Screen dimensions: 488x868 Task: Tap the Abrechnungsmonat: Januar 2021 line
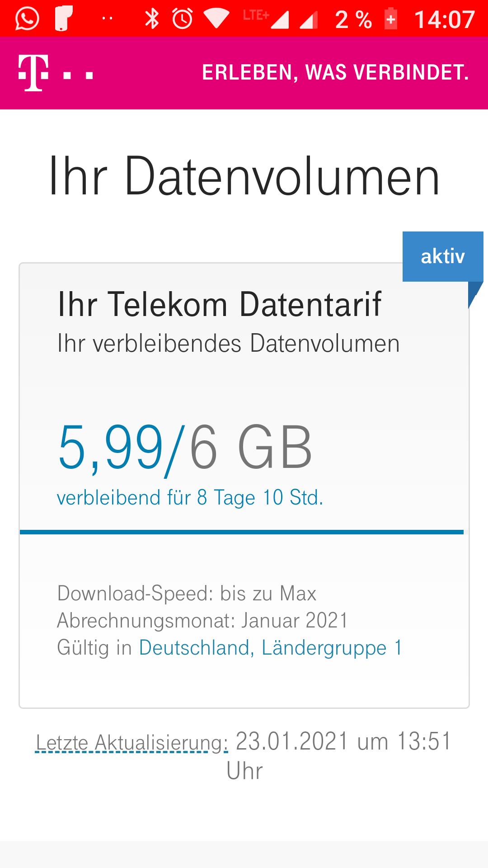tap(202, 620)
